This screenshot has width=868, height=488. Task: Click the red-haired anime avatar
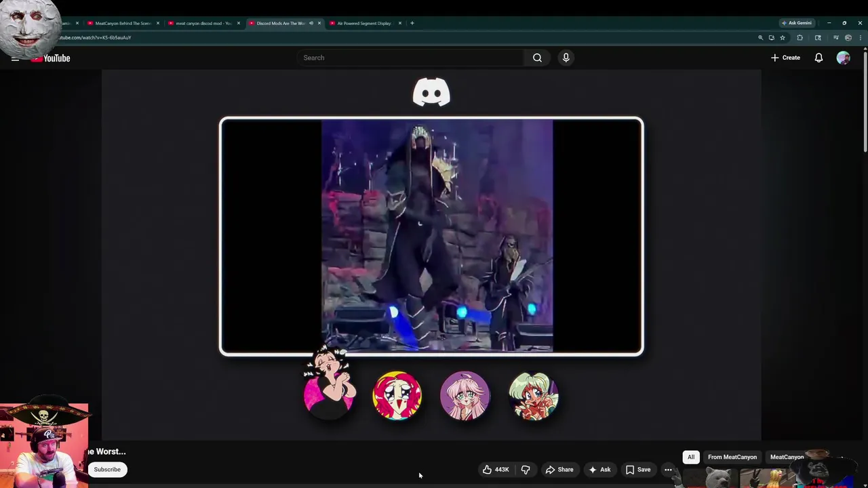coord(397,395)
